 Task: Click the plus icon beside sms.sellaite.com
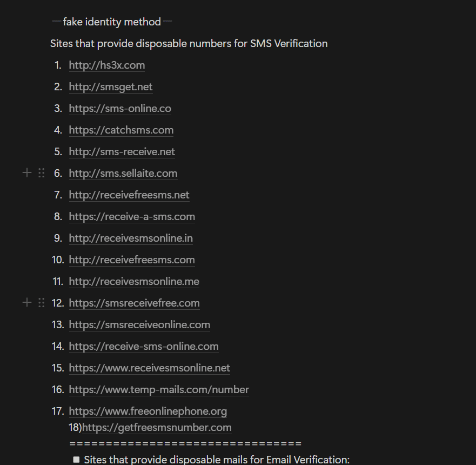coord(27,173)
